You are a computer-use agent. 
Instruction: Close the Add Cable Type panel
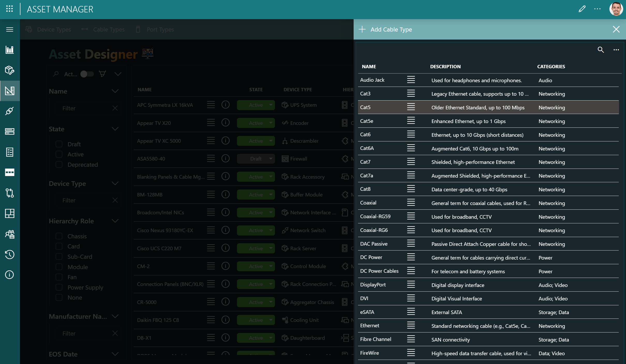(x=616, y=29)
